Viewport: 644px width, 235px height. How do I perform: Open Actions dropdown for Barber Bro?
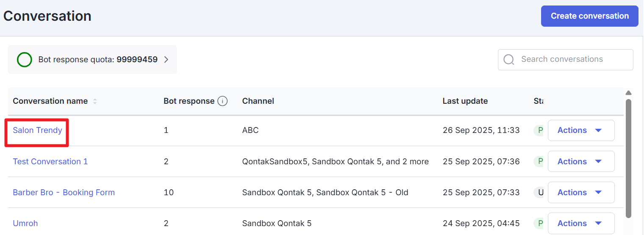[x=581, y=192]
